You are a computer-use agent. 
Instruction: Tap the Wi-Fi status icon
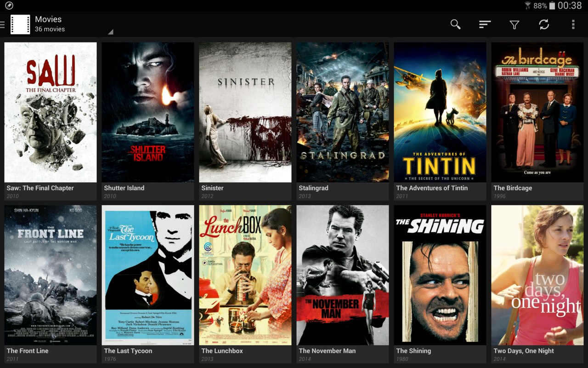528,6
